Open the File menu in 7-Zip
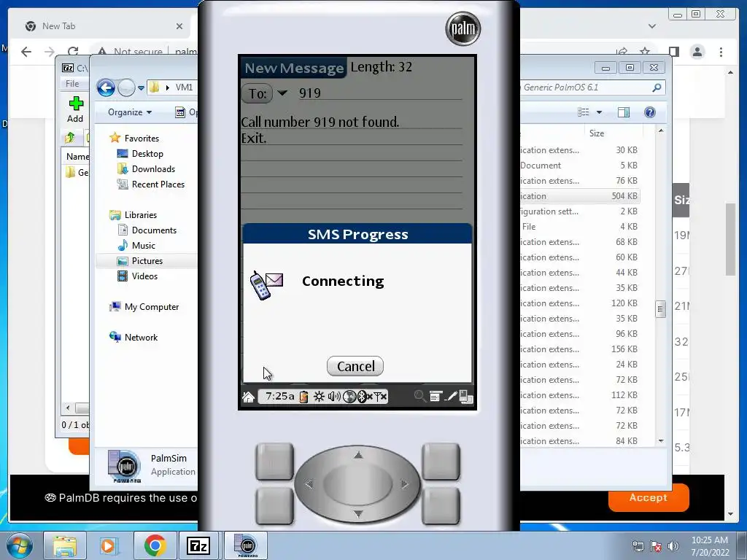The image size is (747, 560). 72,83
